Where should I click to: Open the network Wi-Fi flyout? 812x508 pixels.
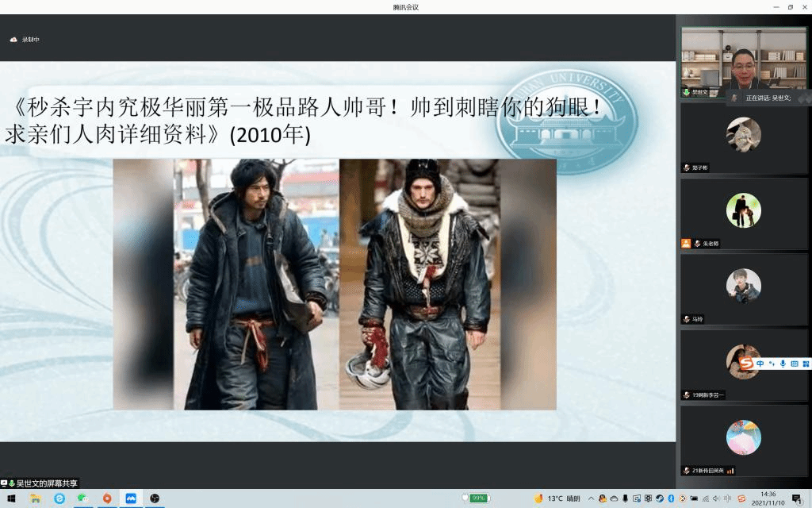click(706, 498)
